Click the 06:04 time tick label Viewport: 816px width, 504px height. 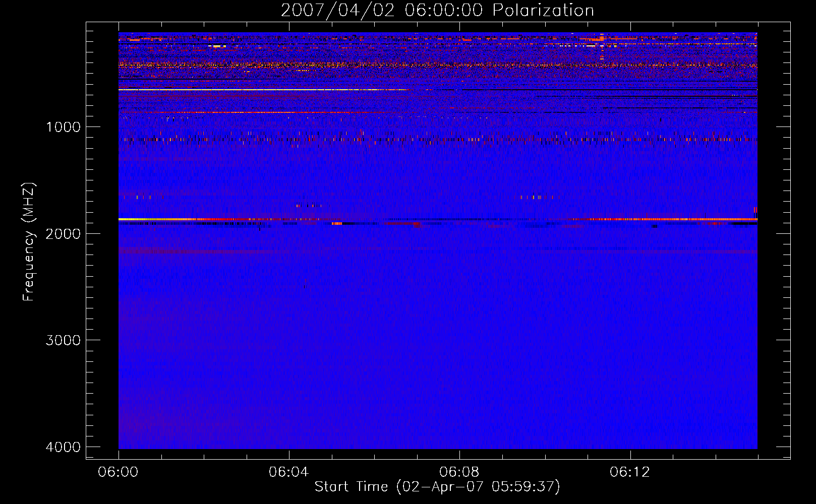click(x=288, y=472)
